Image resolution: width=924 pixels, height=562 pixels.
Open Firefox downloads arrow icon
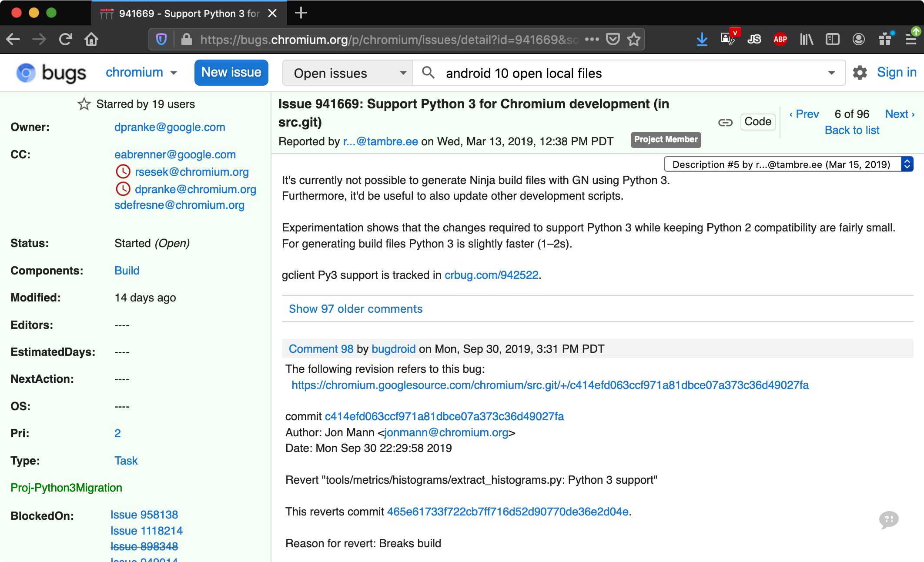tap(702, 40)
